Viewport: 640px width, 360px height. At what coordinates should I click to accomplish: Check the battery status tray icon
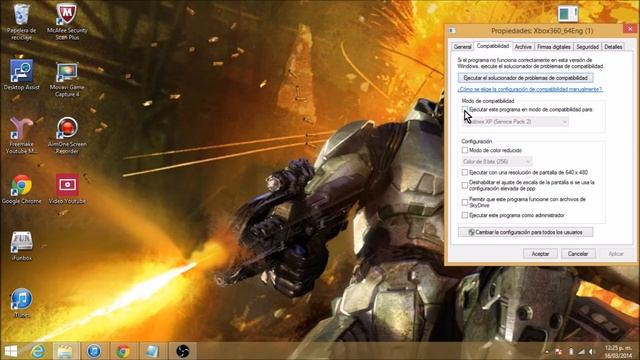click(x=571, y=352)
